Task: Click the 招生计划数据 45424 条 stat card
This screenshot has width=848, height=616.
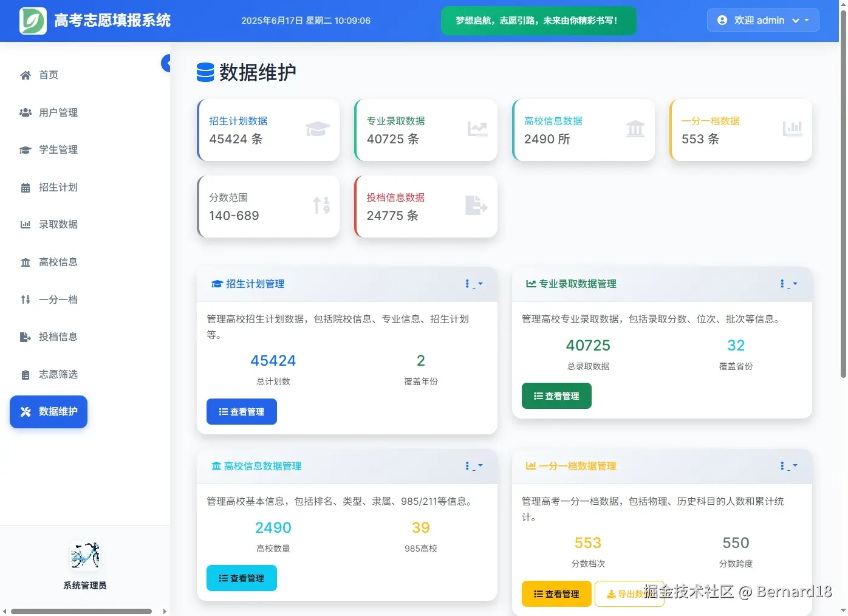Action: click(268, 130)
